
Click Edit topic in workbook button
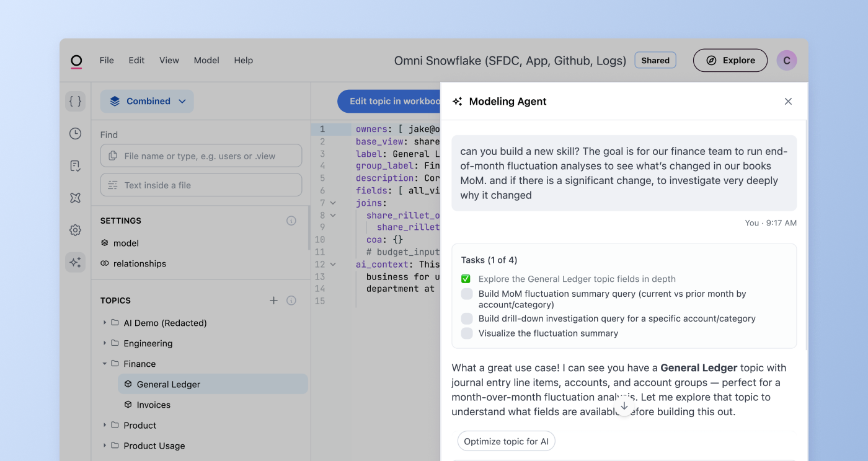(389, 101)
